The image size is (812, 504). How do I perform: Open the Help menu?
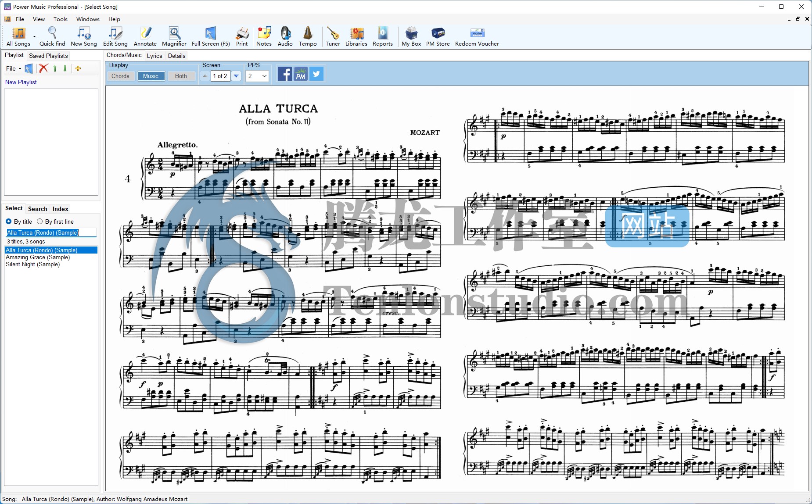(114, 19)
